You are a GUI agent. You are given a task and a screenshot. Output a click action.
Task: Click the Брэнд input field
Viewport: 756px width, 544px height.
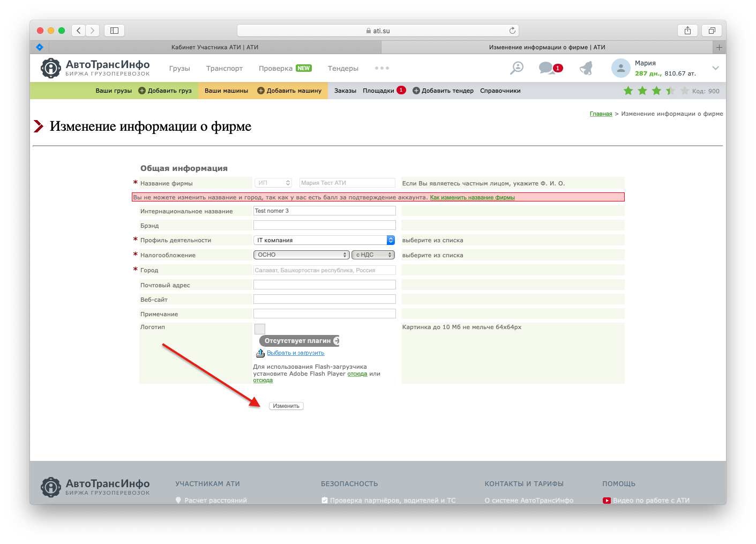click(325, 225)
